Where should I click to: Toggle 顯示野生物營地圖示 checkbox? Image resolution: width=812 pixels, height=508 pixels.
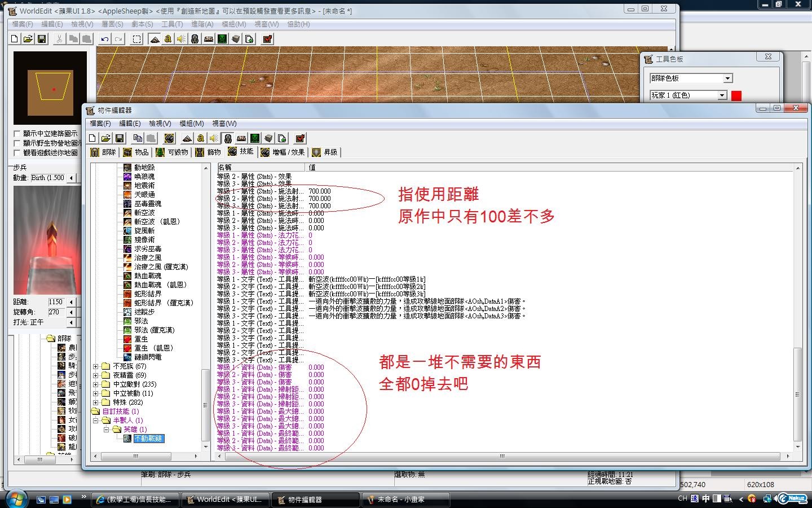click(17, 143)
